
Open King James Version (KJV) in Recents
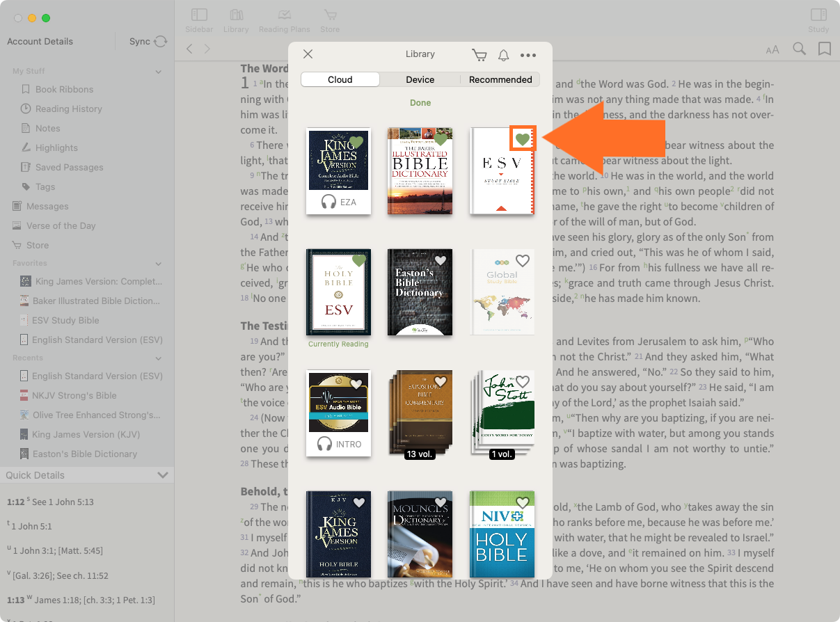(87, 434)
